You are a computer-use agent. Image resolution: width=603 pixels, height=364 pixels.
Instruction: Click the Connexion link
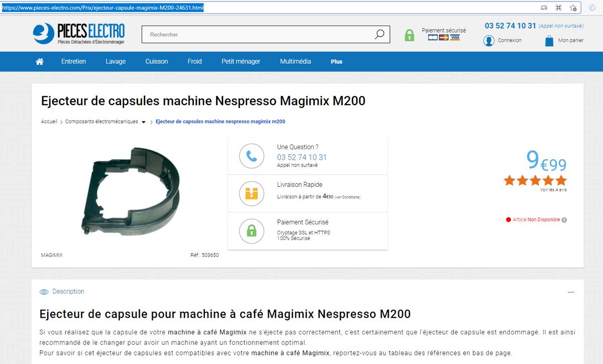[510, 40]
